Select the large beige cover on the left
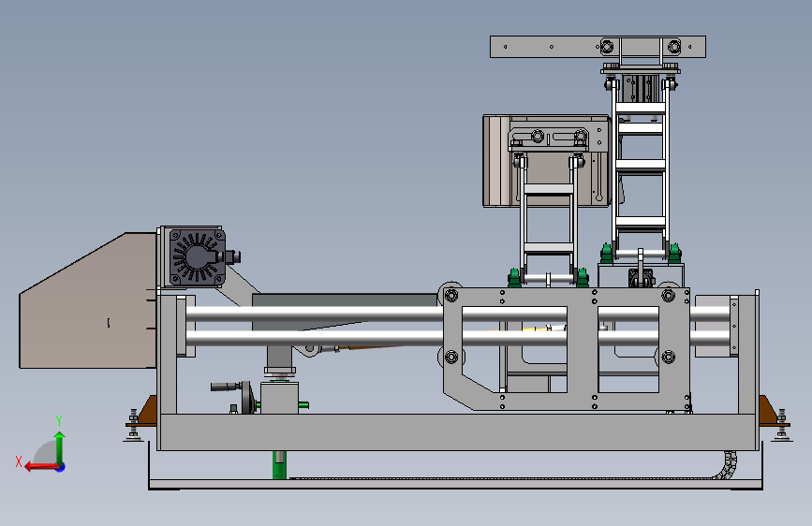 tap(88, 300)
